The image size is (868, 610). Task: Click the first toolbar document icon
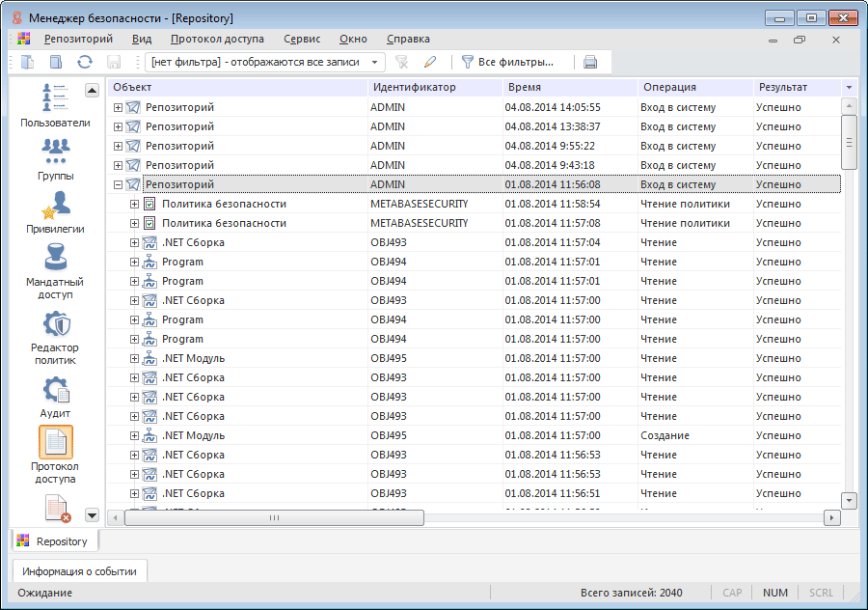(27, 62)
